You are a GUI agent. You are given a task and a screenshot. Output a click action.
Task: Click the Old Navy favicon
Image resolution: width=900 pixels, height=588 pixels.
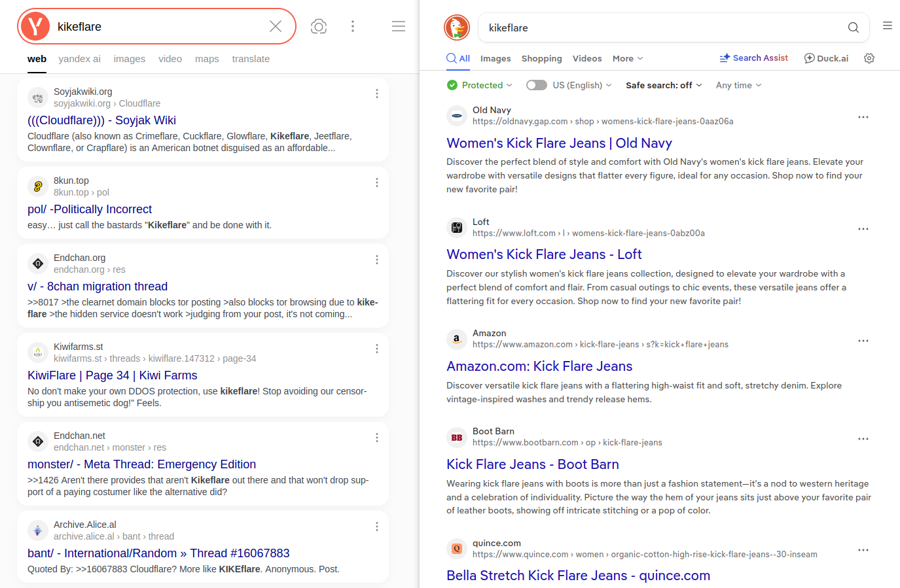point(457,116)
